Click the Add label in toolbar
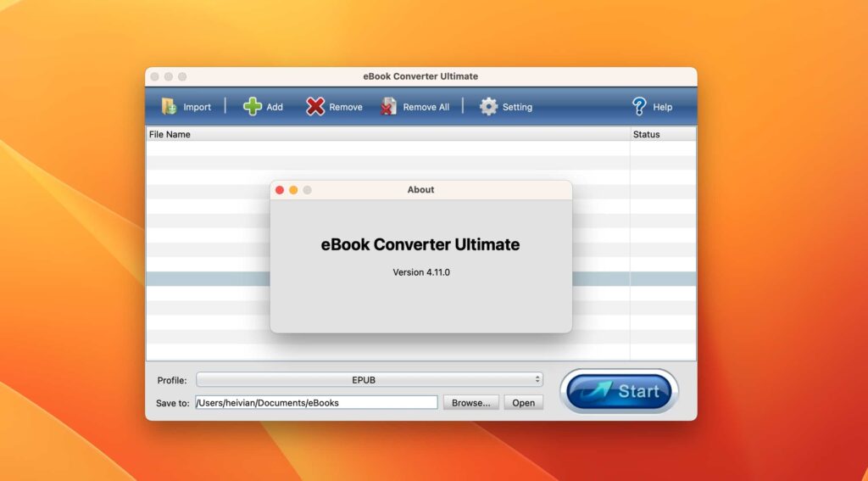This screenshot has width=868, height=481. click(275, 107)
